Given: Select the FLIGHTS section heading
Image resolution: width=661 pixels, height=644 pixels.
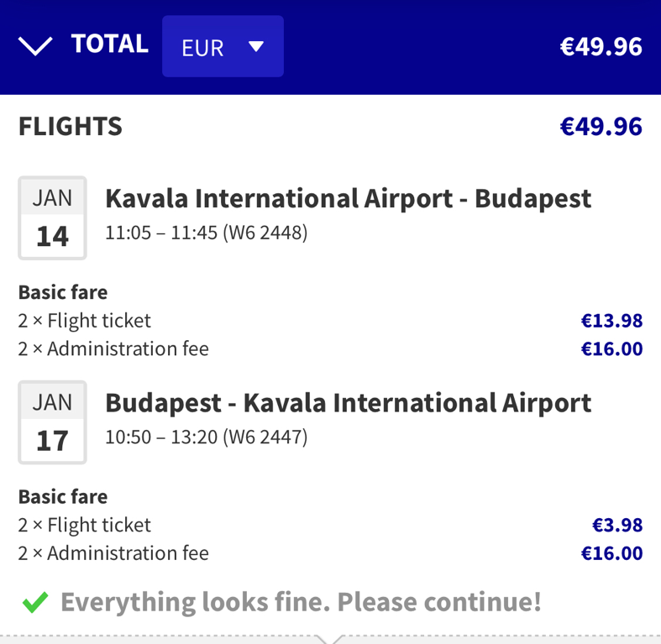Looking at the screenshot, I should click(x=71, y=127).
